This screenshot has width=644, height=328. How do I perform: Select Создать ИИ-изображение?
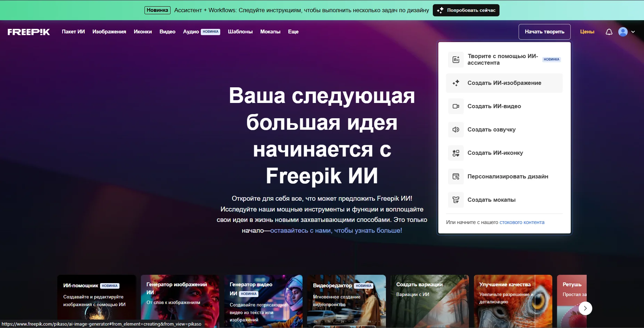(504, 83)
